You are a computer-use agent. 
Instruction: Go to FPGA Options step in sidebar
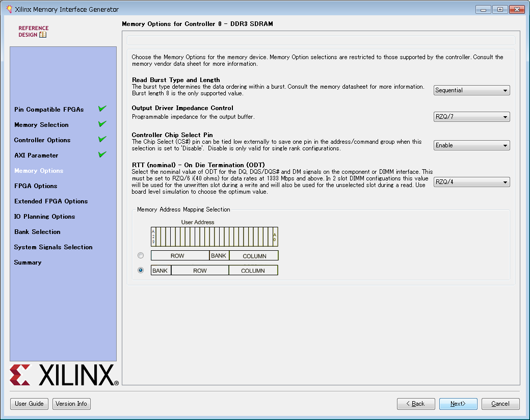(x=36, y=186)
